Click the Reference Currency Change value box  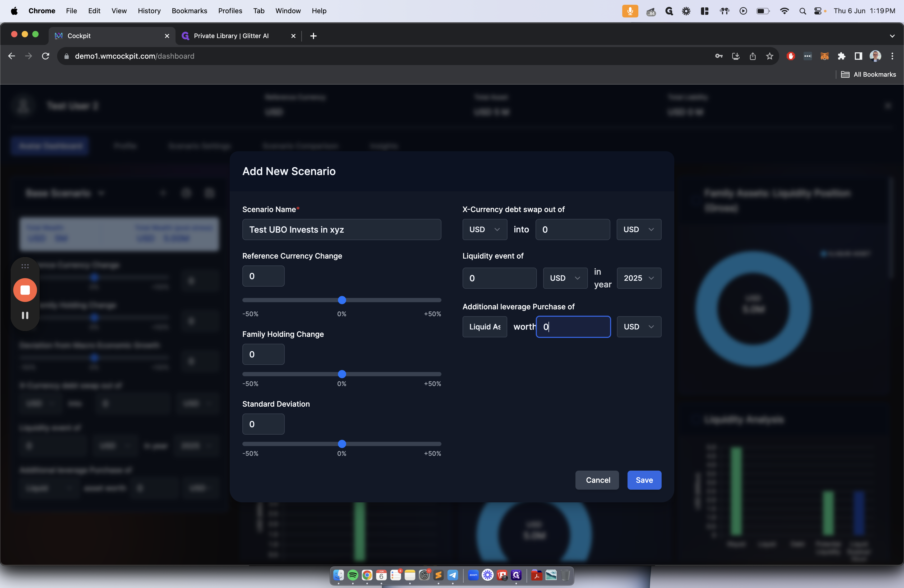263,276
